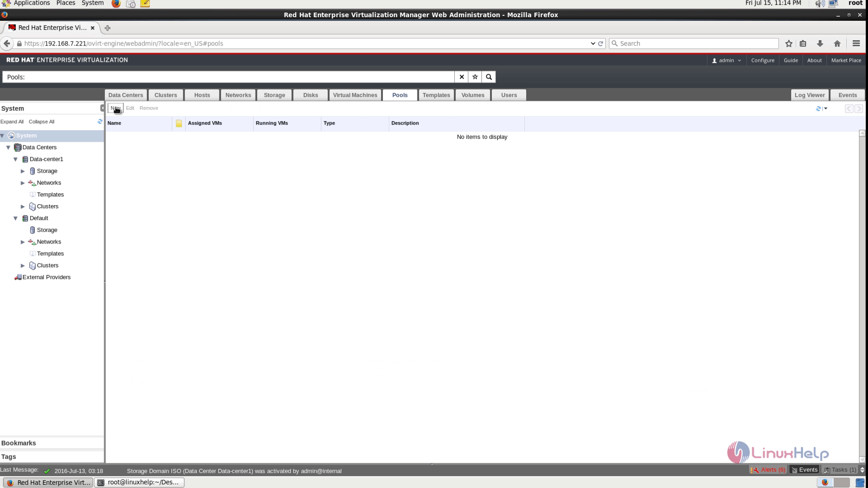Open Market Place link
Screen dimensions: 868x488
846,60
